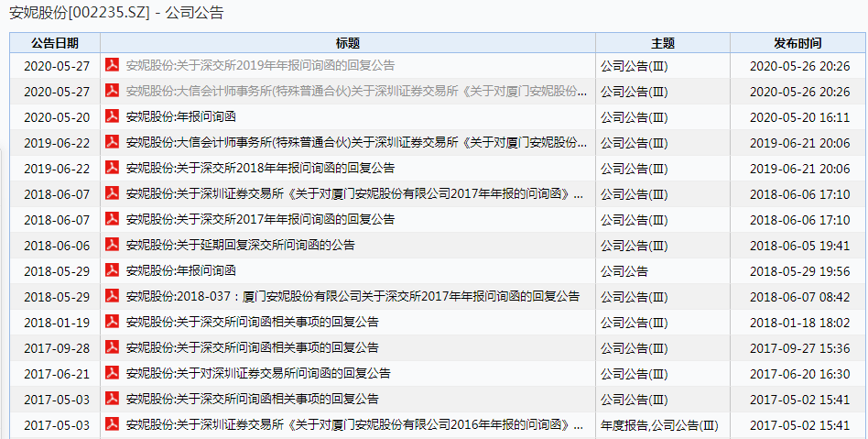The image size is (868, 439).
Task: Click PDF icon of 2017-05-03 2016年年报的问询函 row
Action: coord(113,424)
